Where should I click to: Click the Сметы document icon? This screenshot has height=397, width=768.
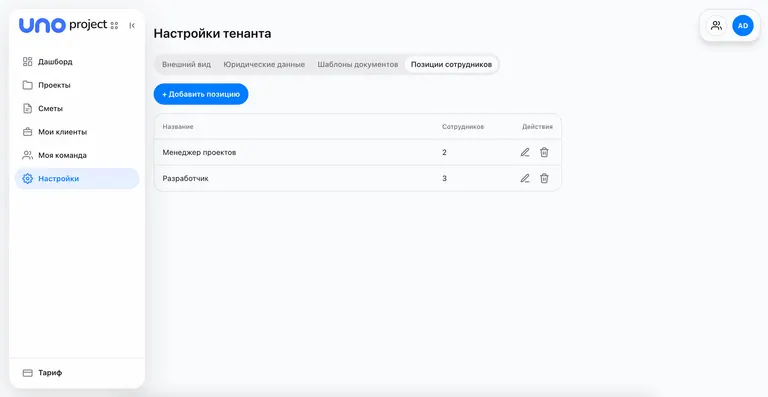[27, 109]
